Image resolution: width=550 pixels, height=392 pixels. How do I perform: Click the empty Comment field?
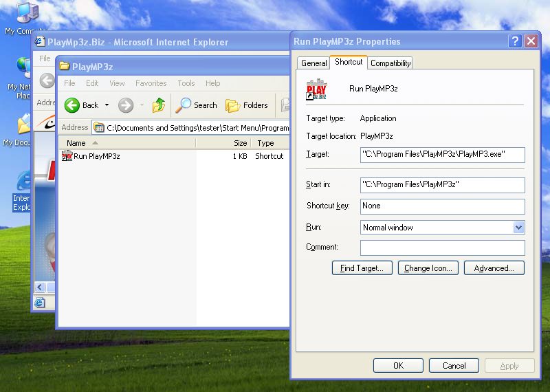[x=442, y=248]
